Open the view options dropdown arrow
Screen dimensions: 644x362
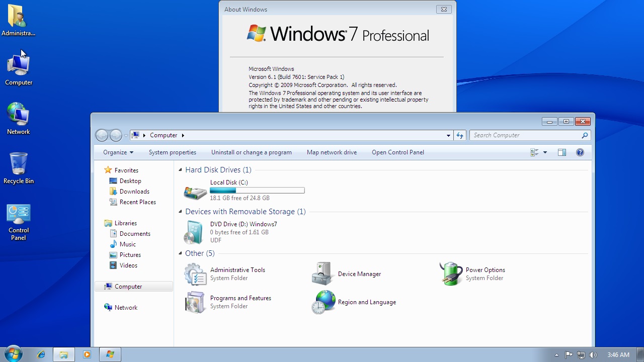pos(545,152)
